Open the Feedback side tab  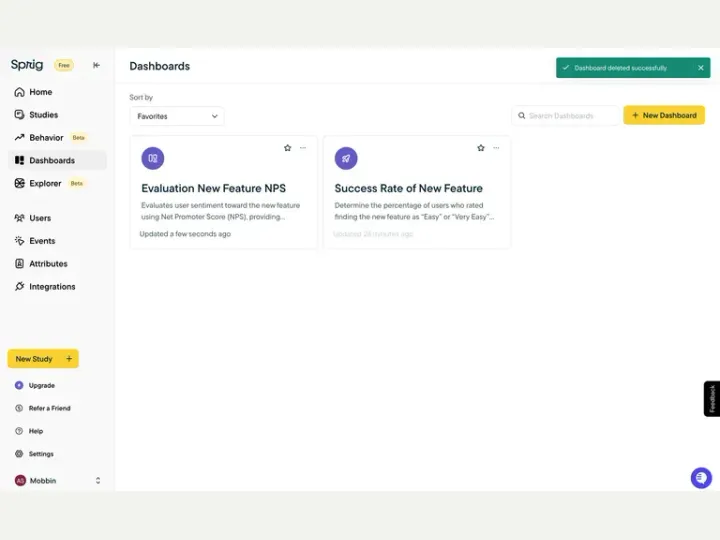[x=712, y=399]
